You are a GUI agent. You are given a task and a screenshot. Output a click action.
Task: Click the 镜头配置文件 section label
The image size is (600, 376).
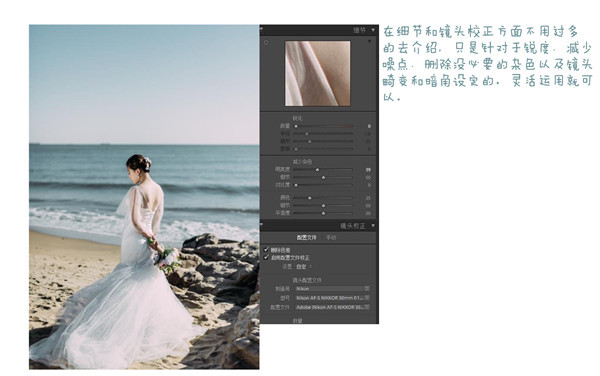(307, 280)
